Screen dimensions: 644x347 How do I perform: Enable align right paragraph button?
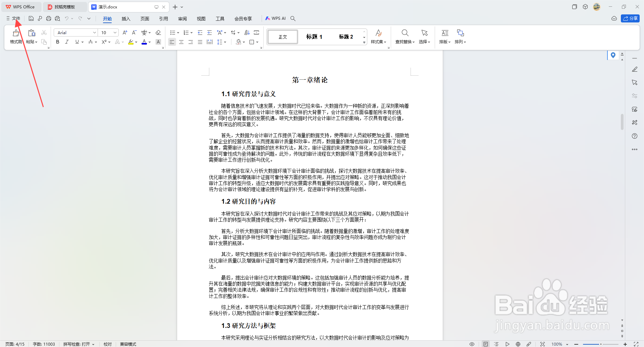pos(191,42)
